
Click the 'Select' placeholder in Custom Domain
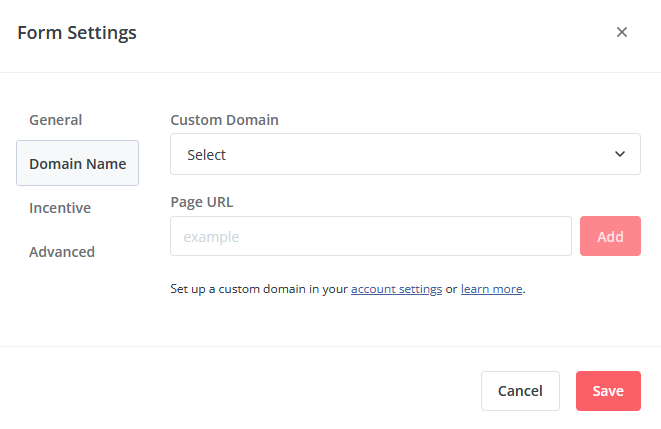click(206, 155)
